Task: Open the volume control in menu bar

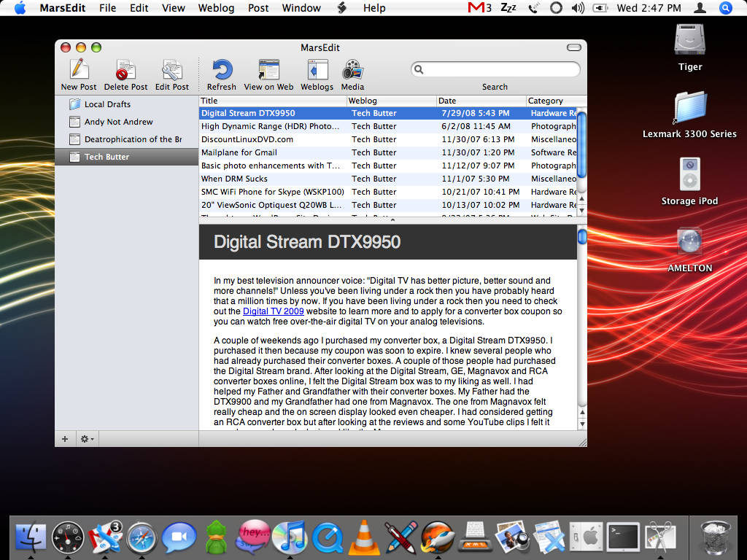Action: [x=578, y=7]
